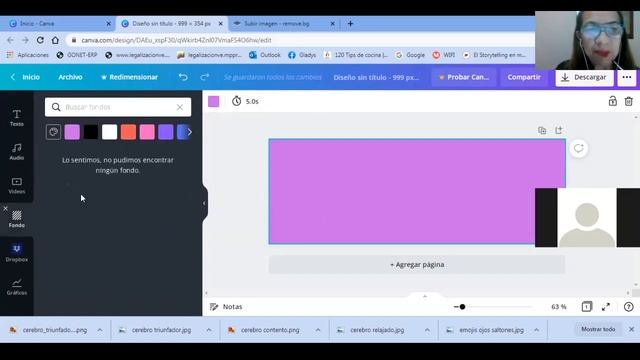Lock the page with padlock icon
The height and width of the screenshot is (360, 640).
point(612,101)
